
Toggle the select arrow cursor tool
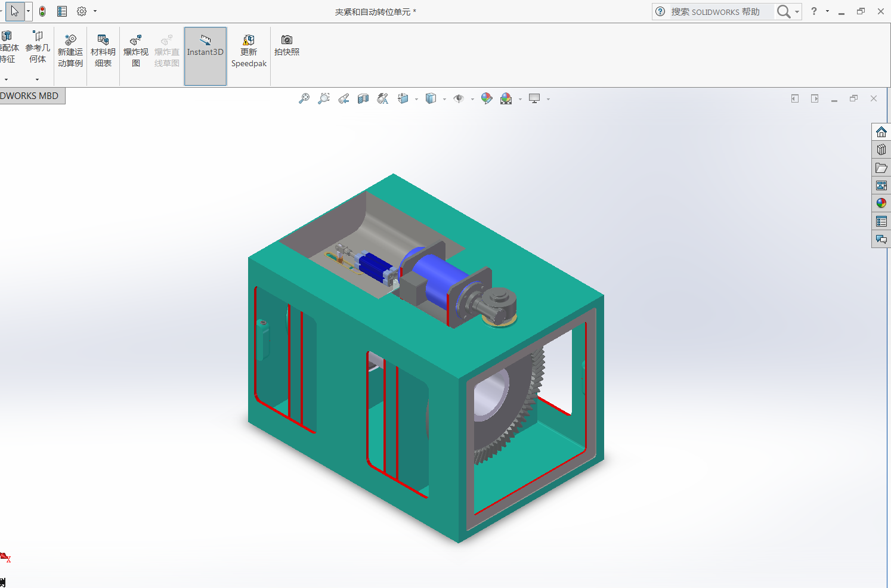15,11
